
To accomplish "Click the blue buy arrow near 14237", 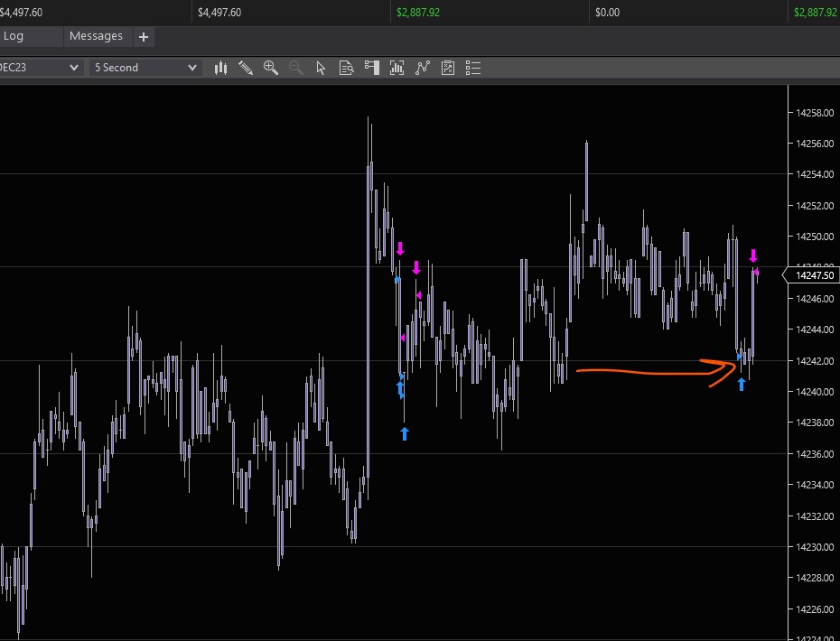I will [x=405, y=433].
